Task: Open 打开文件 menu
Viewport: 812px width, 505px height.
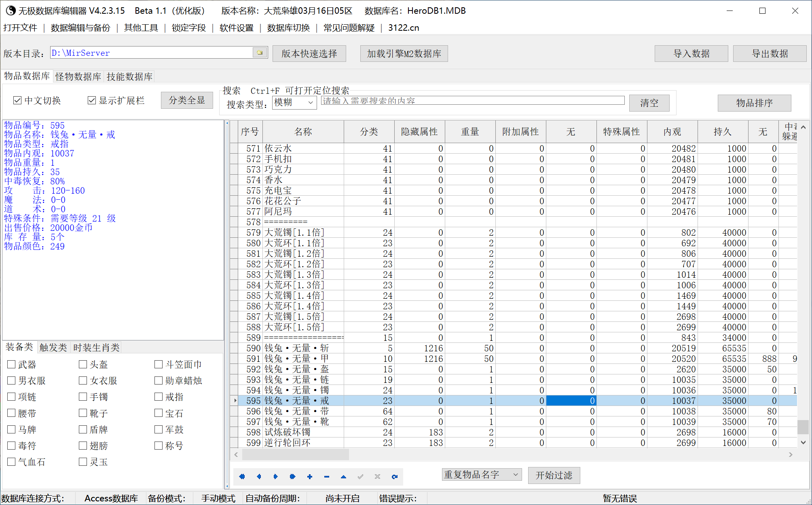Action: (20, 27)
